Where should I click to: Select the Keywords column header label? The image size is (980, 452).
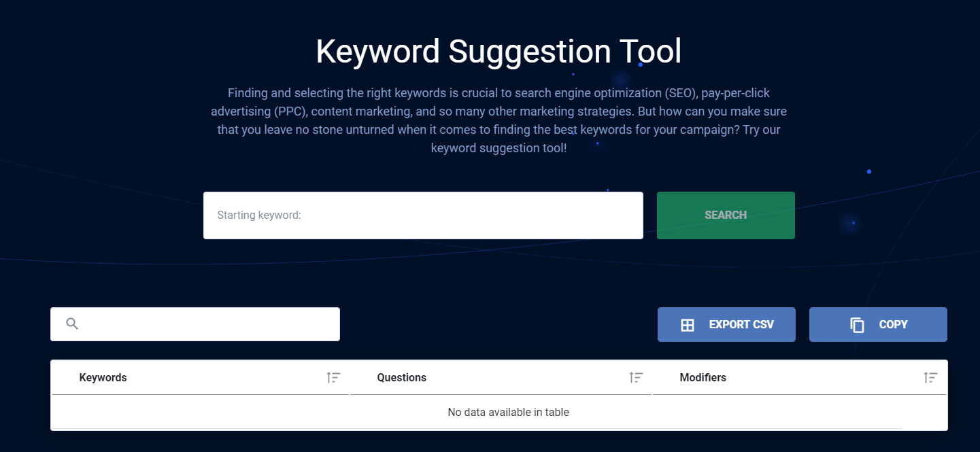tap(103, 378)
